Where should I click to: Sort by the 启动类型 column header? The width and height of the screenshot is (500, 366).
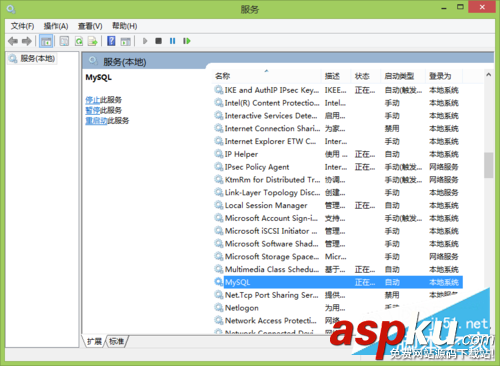click(x=403, y=76)
